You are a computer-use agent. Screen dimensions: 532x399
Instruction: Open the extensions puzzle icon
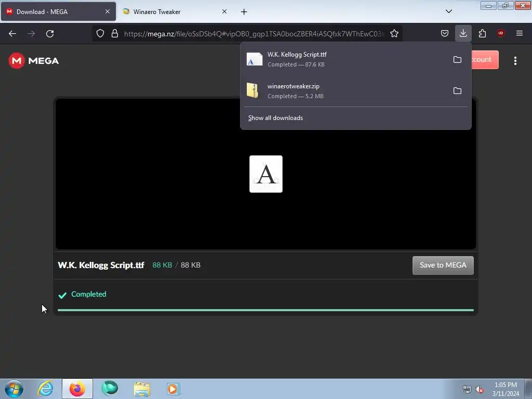pos(482,33)
